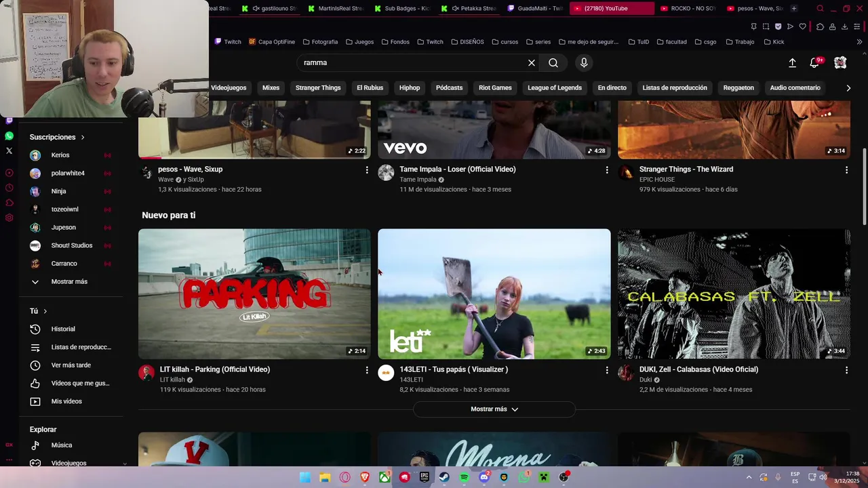Open options for Stranger Things - The Wizard
The image size is (868, 488).
pyautogui.click(x=846, y=169)
